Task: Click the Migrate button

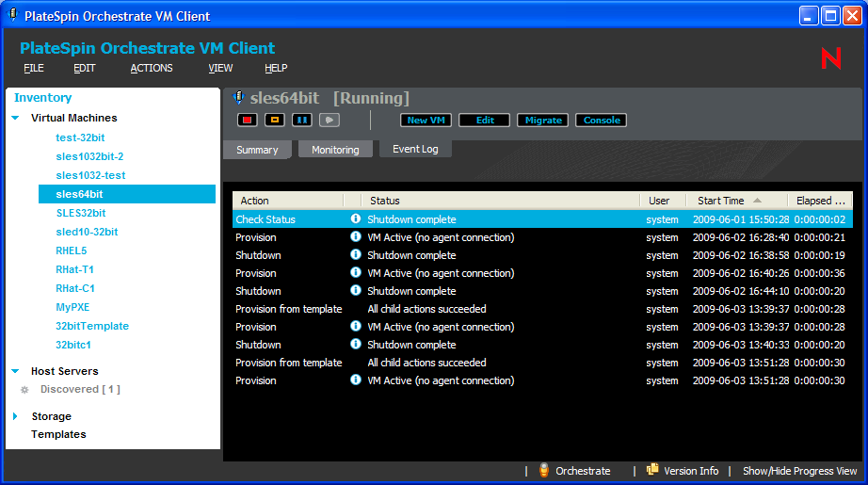Action: pos(542,121)
